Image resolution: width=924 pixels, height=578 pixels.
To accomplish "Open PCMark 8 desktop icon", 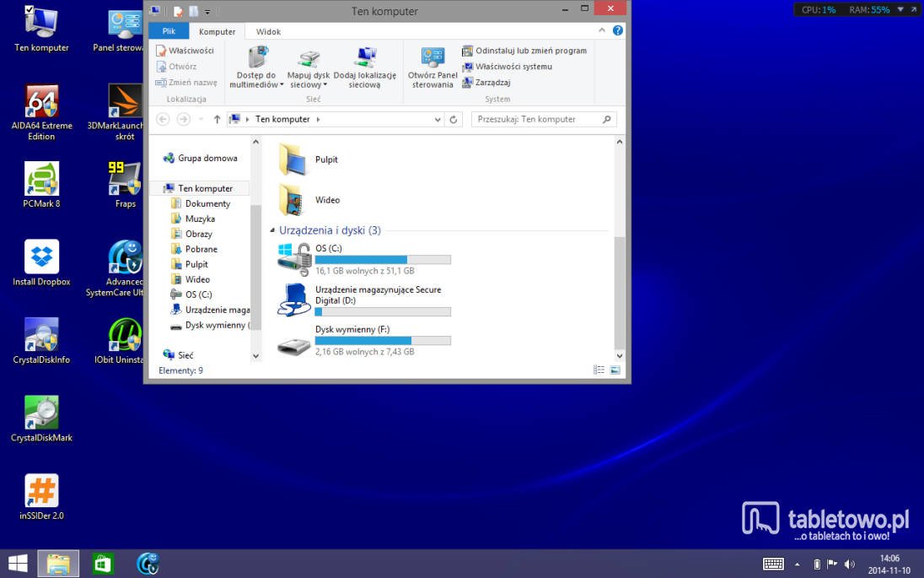I will tap(41, 185).
